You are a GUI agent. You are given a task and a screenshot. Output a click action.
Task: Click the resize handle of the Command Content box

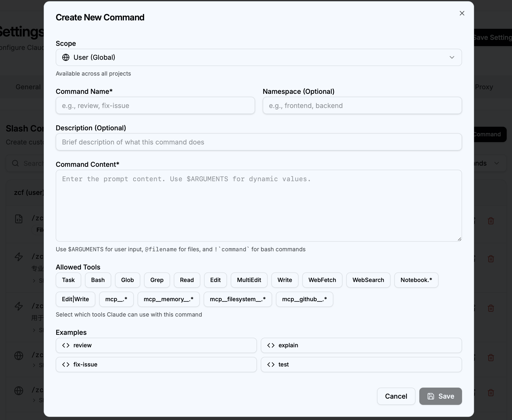(459, 239)
